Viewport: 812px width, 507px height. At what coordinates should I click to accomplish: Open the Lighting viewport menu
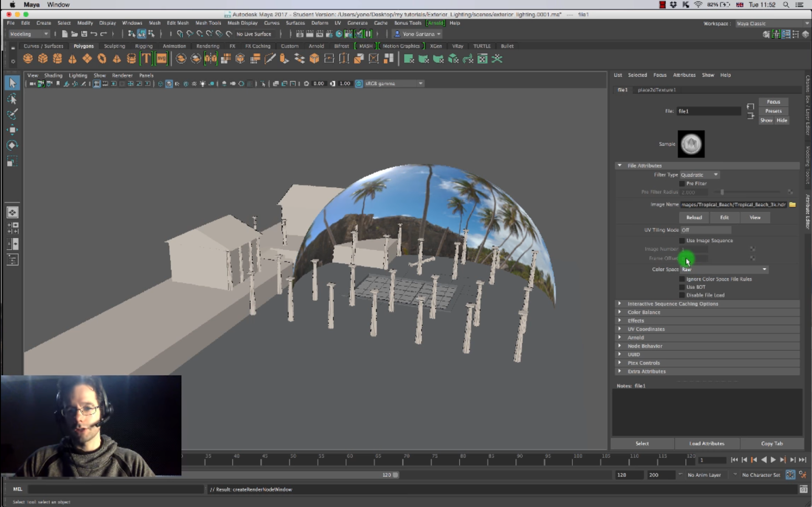(78, 76)
